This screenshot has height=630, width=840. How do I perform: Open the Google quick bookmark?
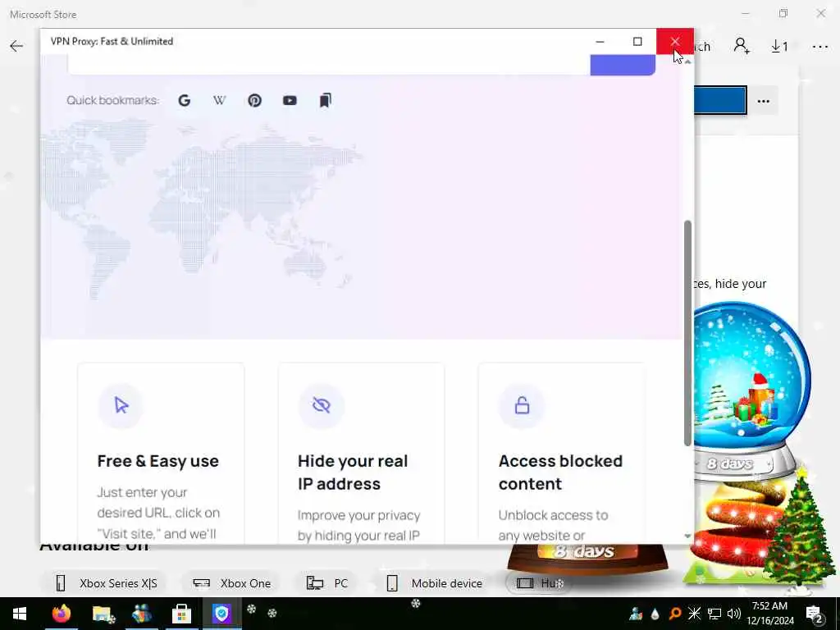click(x=185, y=100)
